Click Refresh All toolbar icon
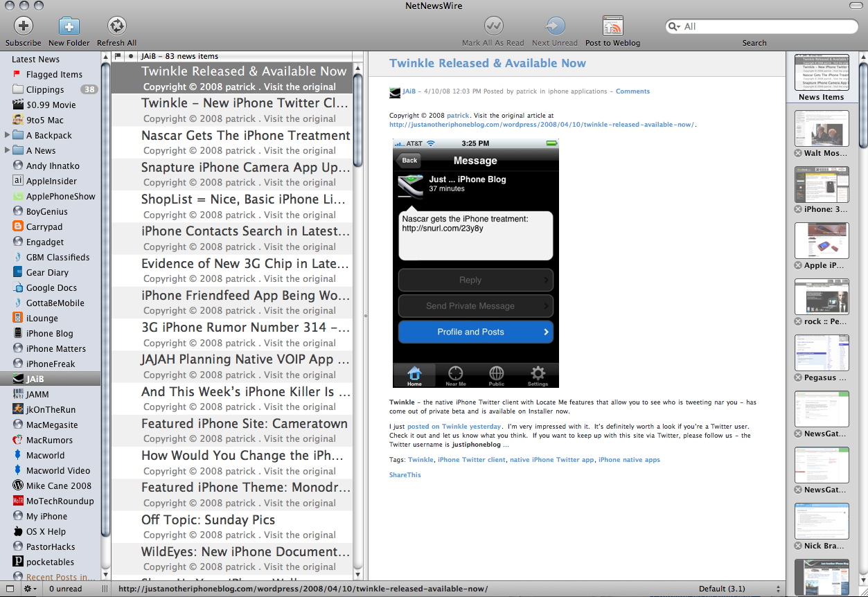868x597 pixels. point(116,26)
